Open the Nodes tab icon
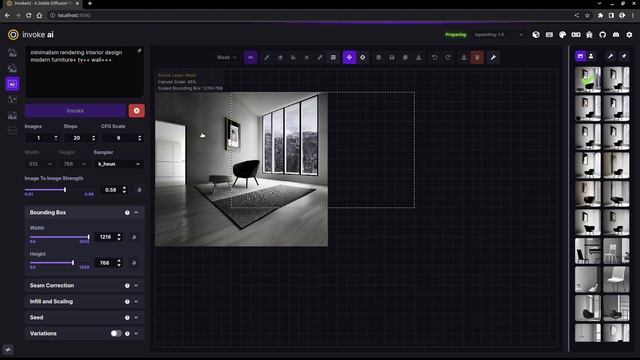The image size is (640, 360). click(12, 99)
